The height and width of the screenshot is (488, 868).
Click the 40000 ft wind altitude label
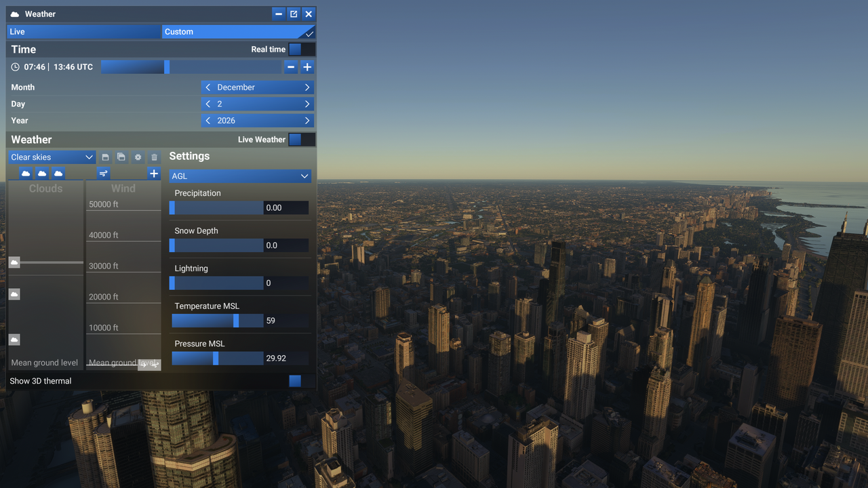tap(104, 235)
